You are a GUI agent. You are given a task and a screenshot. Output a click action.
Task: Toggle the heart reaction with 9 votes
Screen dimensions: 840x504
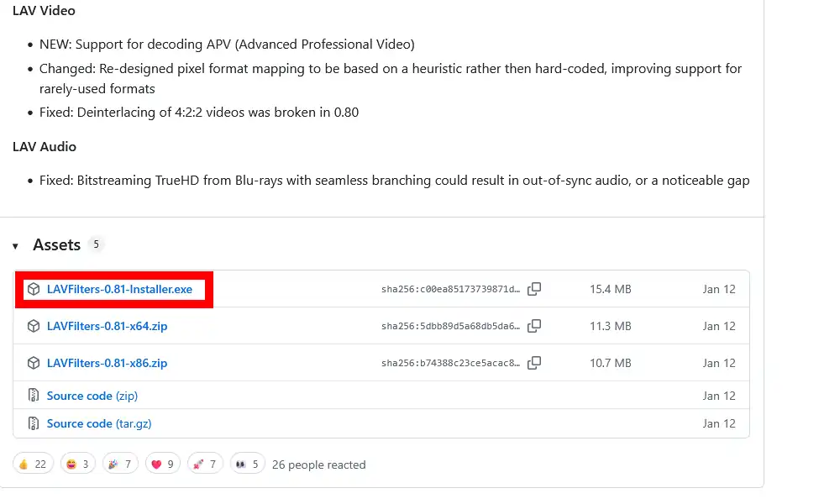[163, 464]
